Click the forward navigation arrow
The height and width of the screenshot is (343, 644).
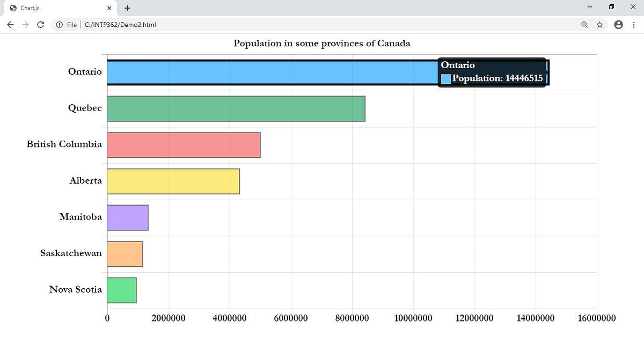25,24
